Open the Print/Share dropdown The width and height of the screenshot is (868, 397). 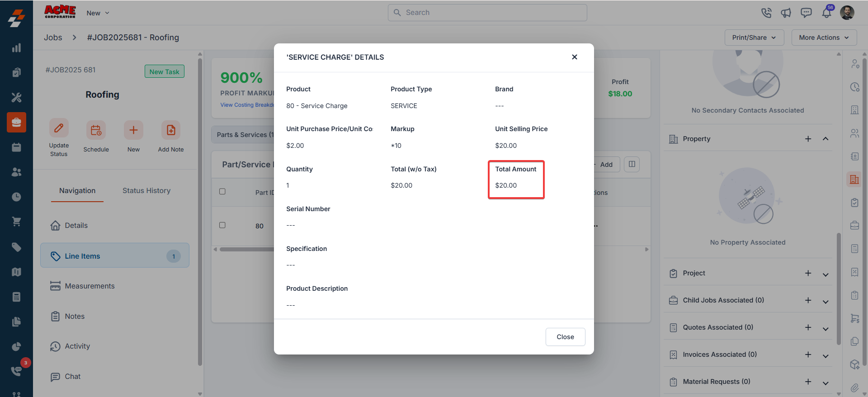755,38
